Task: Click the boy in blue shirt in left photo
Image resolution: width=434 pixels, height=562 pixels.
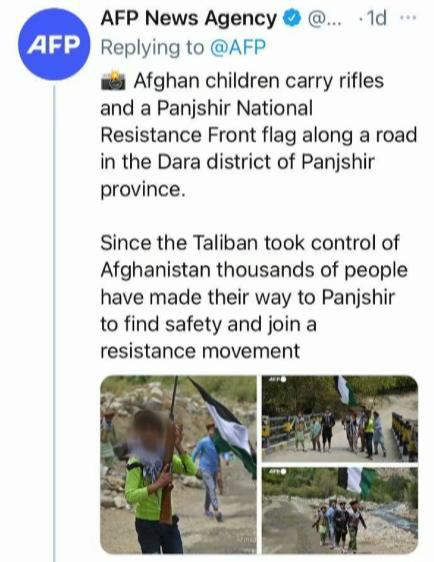Action: [209, 471]
